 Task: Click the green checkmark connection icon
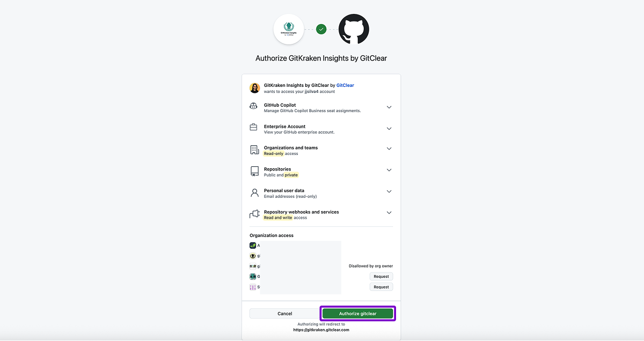point(321,29)
